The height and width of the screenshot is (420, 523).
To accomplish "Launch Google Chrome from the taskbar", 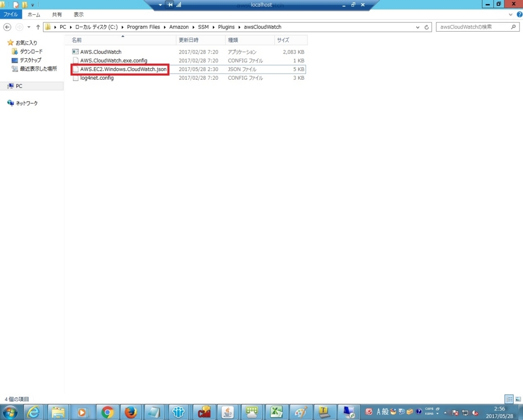I will click(x=107, y=413).
